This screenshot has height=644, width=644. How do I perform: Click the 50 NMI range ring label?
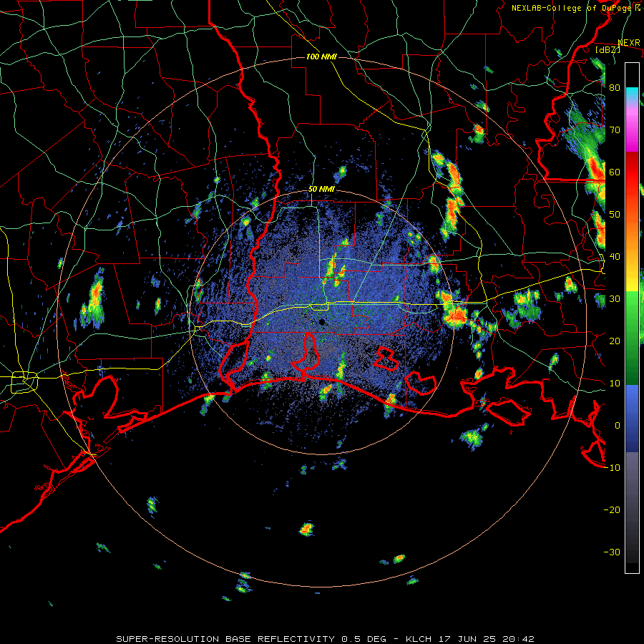[x=321, y=189]
